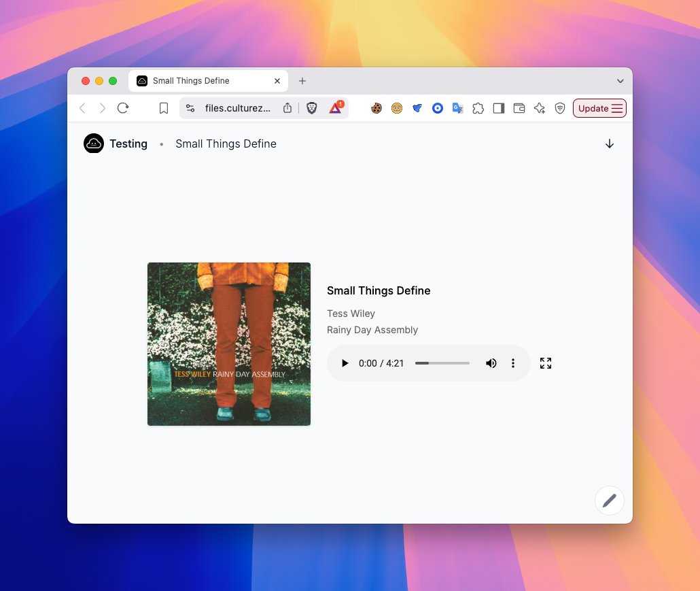The width and height of the screenshot is (700, 591).
Task: Click the pencil edit button
Action: coord(610,501)
